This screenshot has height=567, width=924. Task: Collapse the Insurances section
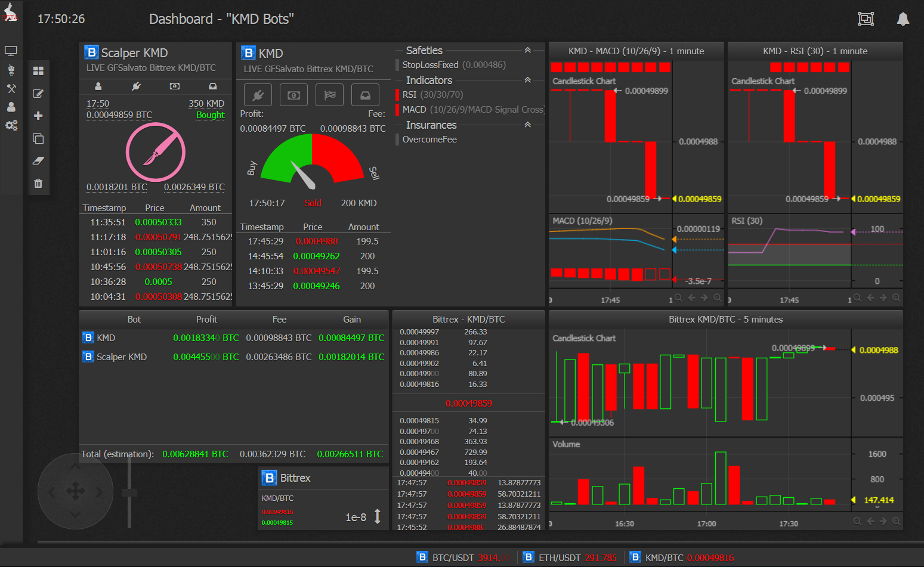[527, 125]
